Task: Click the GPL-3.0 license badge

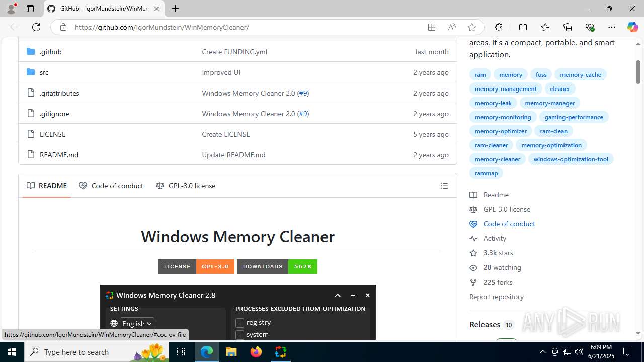Action: pyautogui.click(x=196, y=266)
